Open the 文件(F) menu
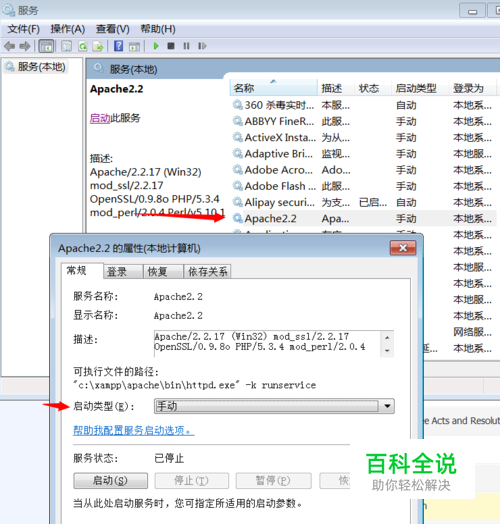Viewport: 500px width, 524px height. [23, 29]
